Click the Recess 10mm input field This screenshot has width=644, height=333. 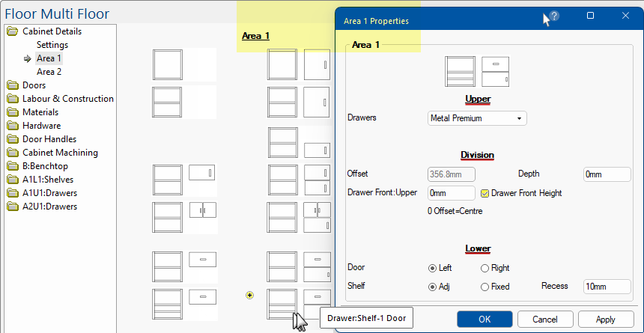coord(607,287)
